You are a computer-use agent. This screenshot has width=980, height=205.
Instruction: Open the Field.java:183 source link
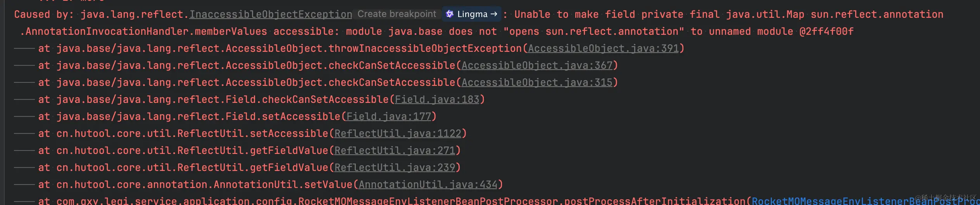point(437,100)
